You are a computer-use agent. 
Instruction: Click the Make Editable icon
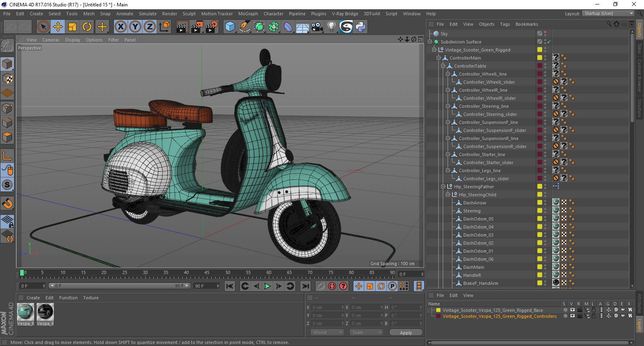click(7, 46)
